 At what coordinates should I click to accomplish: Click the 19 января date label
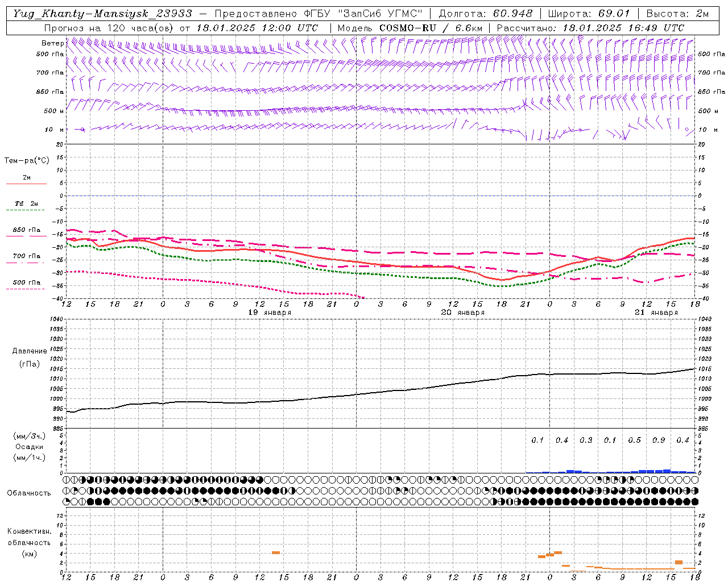point(270,313)
